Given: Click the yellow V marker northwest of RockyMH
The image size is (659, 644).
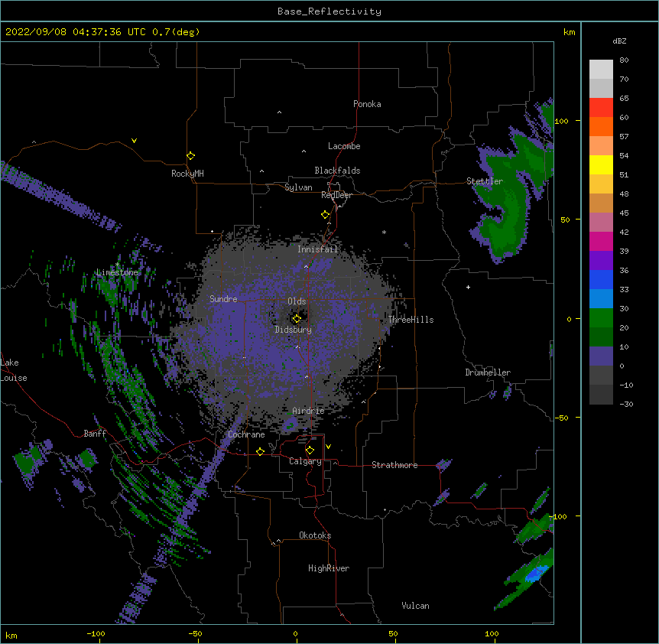Looking at the screenshot, I should [x=134, y=141].
